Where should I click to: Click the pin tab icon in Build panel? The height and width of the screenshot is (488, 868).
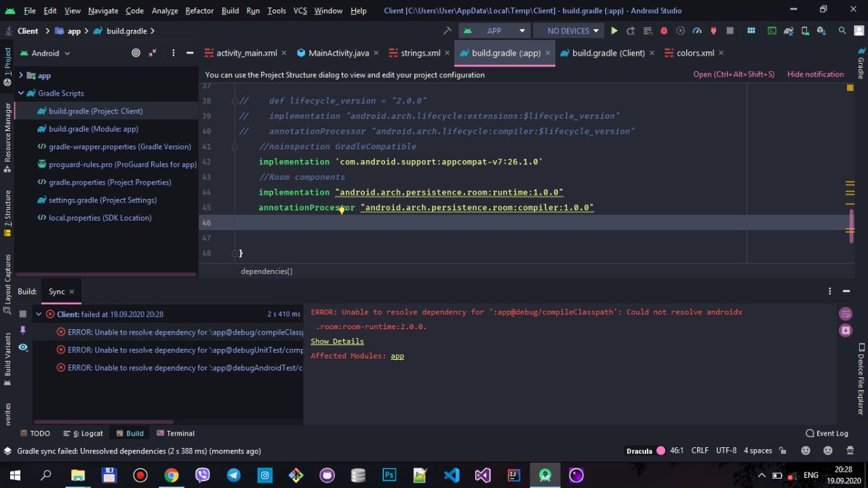point(22,331)
